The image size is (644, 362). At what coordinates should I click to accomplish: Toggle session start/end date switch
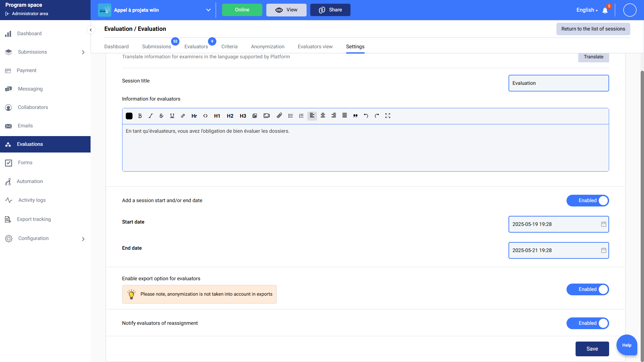588,200
